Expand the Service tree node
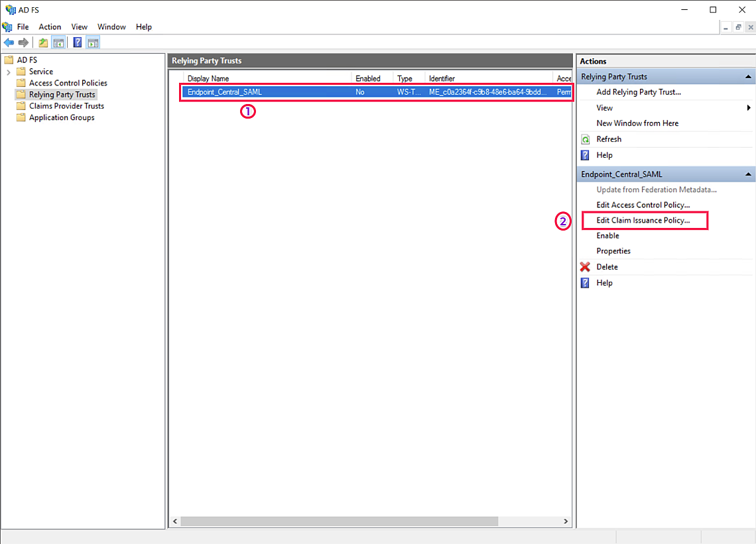 point(9,72)
